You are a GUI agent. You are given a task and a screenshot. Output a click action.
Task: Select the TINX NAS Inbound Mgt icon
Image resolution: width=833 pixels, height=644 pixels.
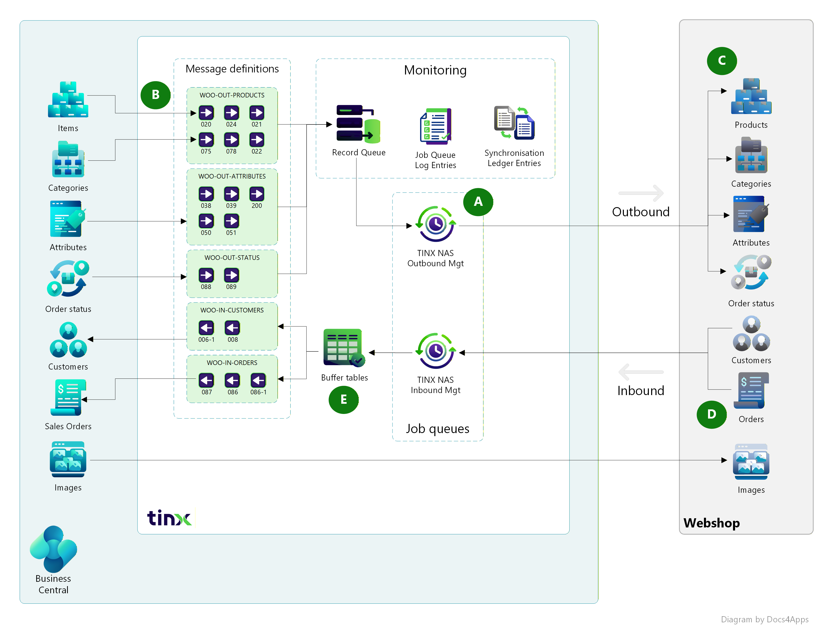point(436,351)
